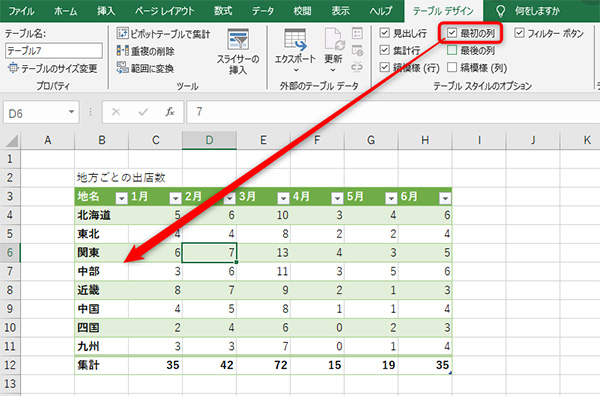Click the title cell 地方ごとの出店数
Screen dimensions: 600x396
click(x=121, y=178)
